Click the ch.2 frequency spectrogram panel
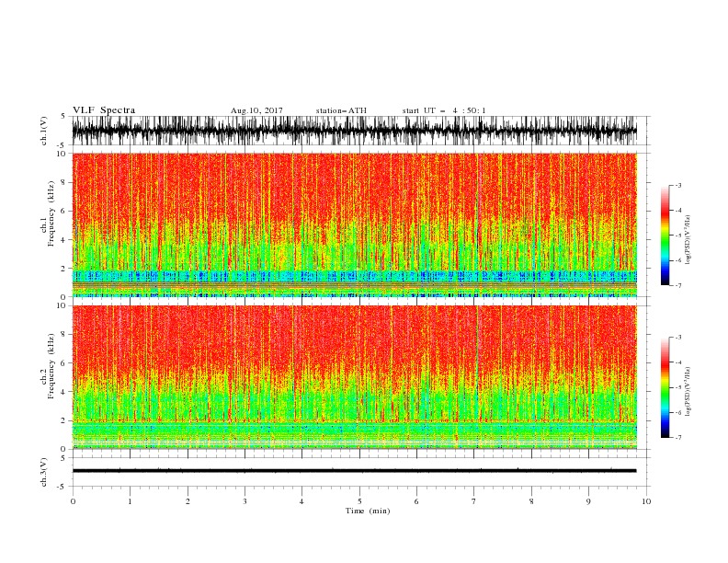Screen dimensions: 728x563 click(354, 377)
